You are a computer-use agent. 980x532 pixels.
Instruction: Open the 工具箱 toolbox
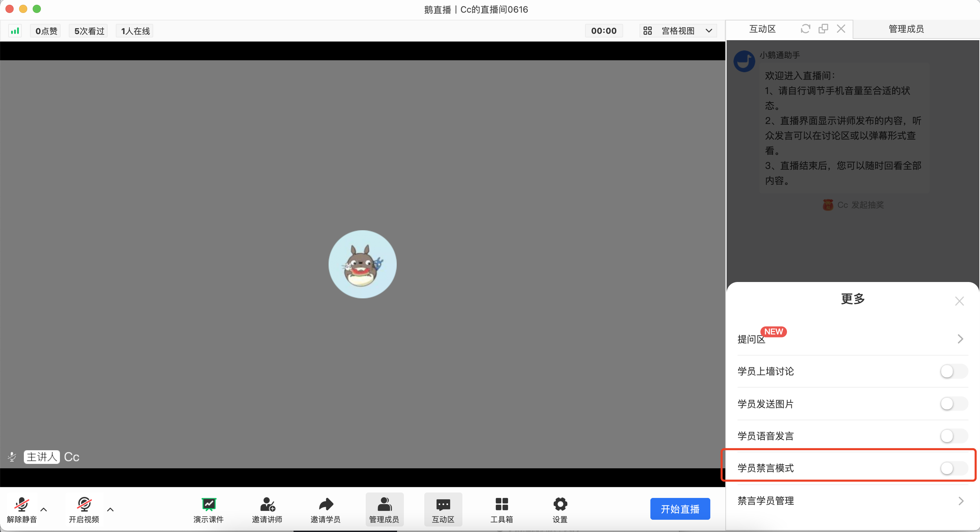tap(502, 504)
